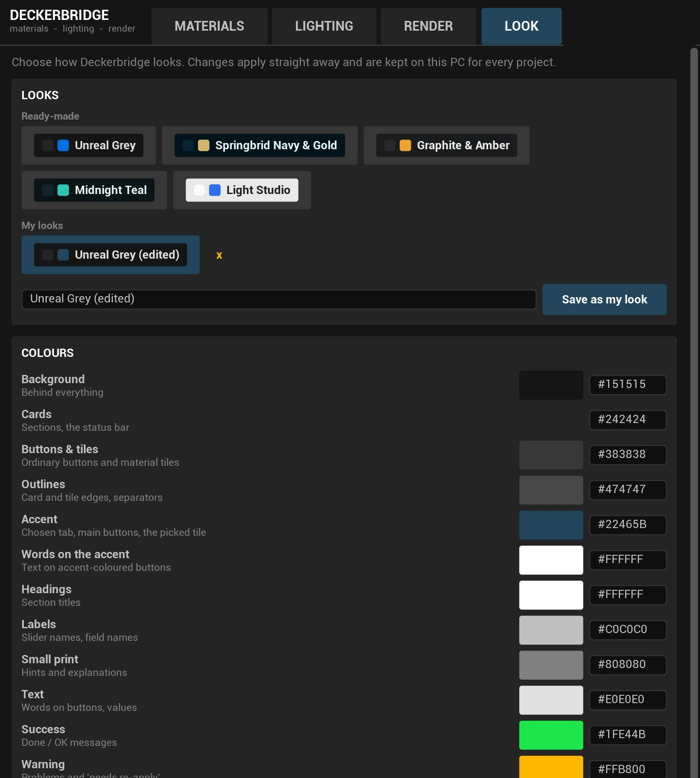Edit the Cards hex value #242424
This screenshot has width=700, height=778.
[628, 420]
